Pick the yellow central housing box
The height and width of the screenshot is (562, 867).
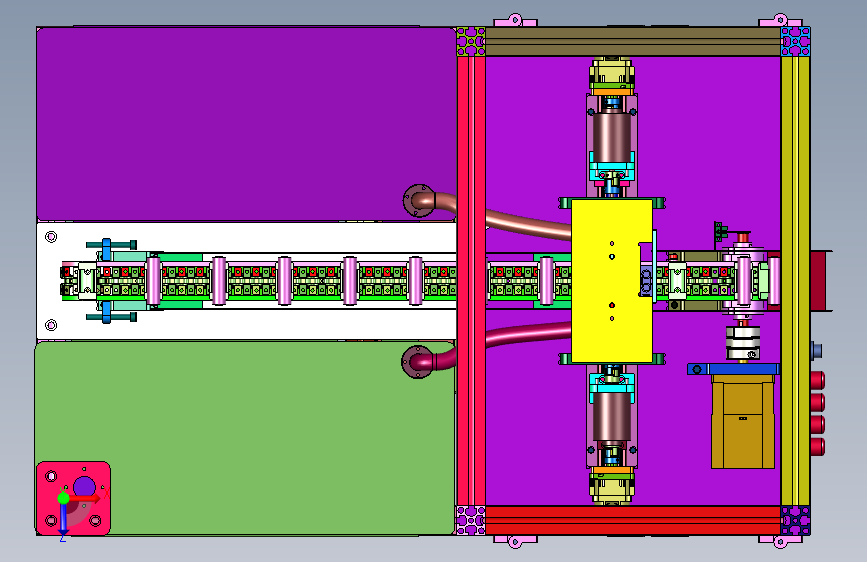click(x=612, y=280)
